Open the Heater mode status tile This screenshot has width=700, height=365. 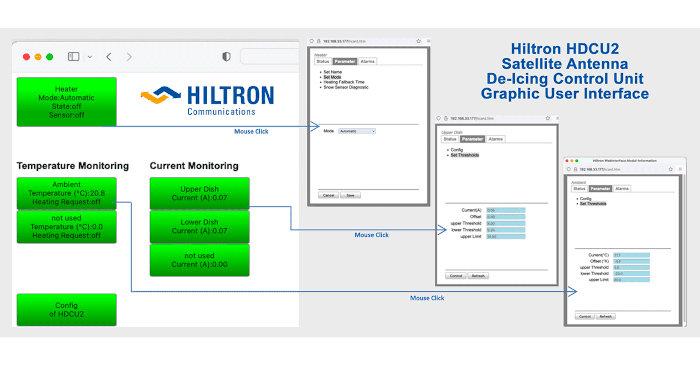(67, 102)
